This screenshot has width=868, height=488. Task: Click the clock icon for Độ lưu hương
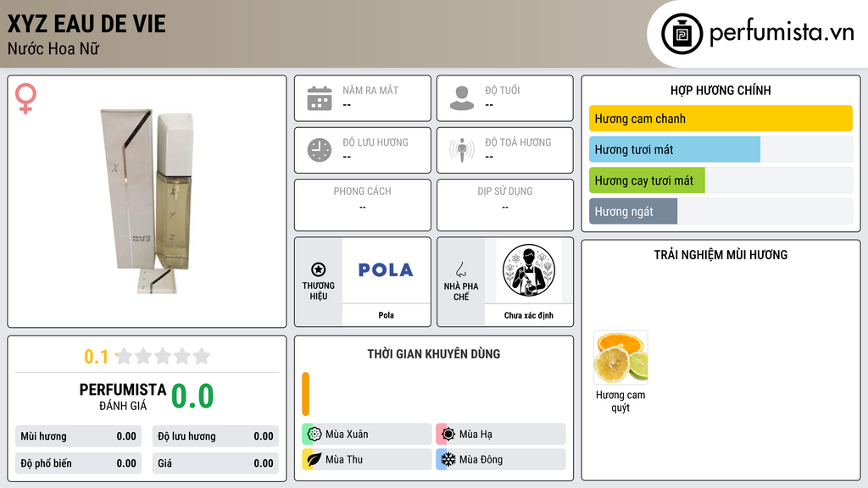pos(320,150)
